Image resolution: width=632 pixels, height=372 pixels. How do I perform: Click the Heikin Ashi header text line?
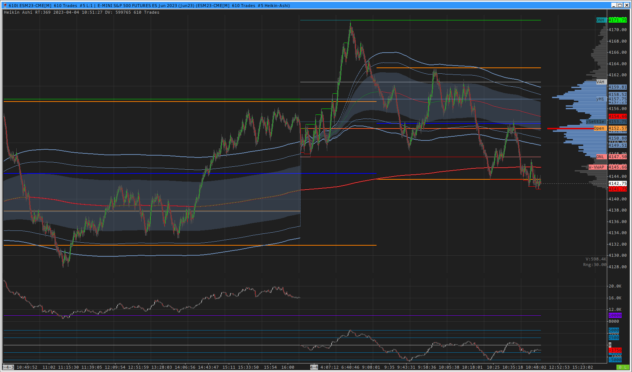point(81,12)
